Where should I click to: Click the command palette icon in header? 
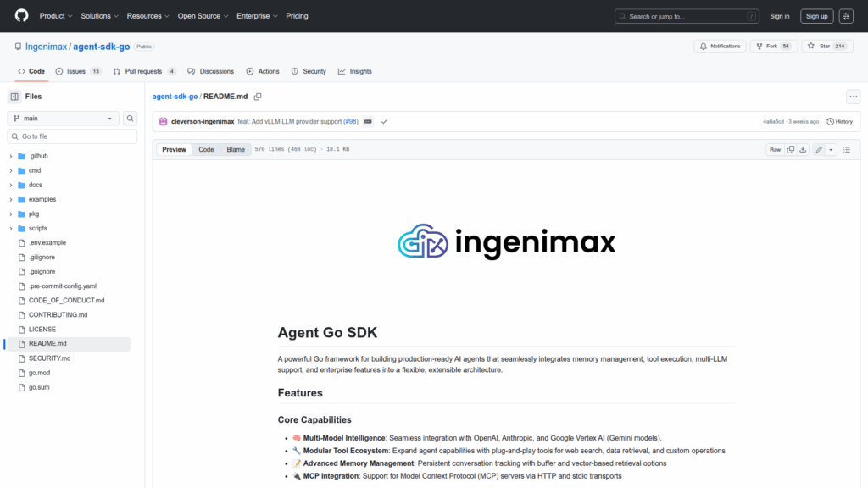tap(846, 16)
